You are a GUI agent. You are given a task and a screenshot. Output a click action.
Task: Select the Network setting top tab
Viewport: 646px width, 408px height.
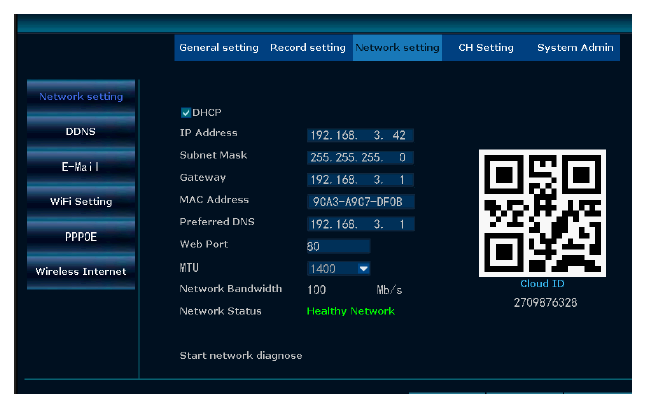pos(398,48)
